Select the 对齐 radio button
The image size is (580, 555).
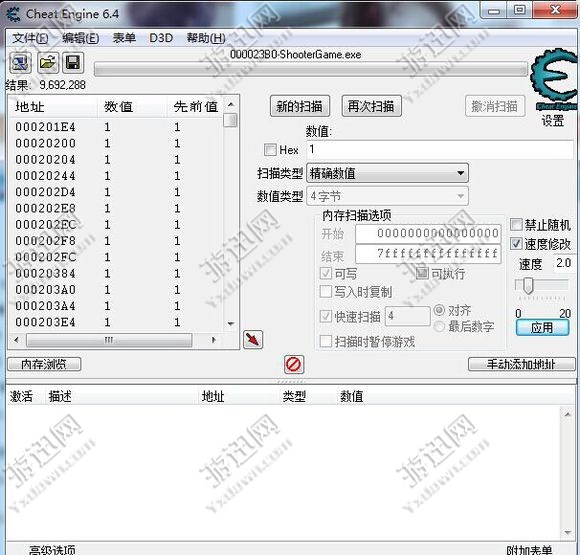(x=439, y=310)
